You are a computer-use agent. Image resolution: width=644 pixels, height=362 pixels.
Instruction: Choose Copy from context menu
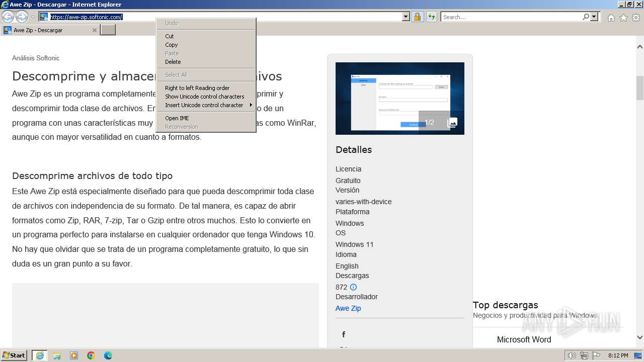[x=206, y=45]
